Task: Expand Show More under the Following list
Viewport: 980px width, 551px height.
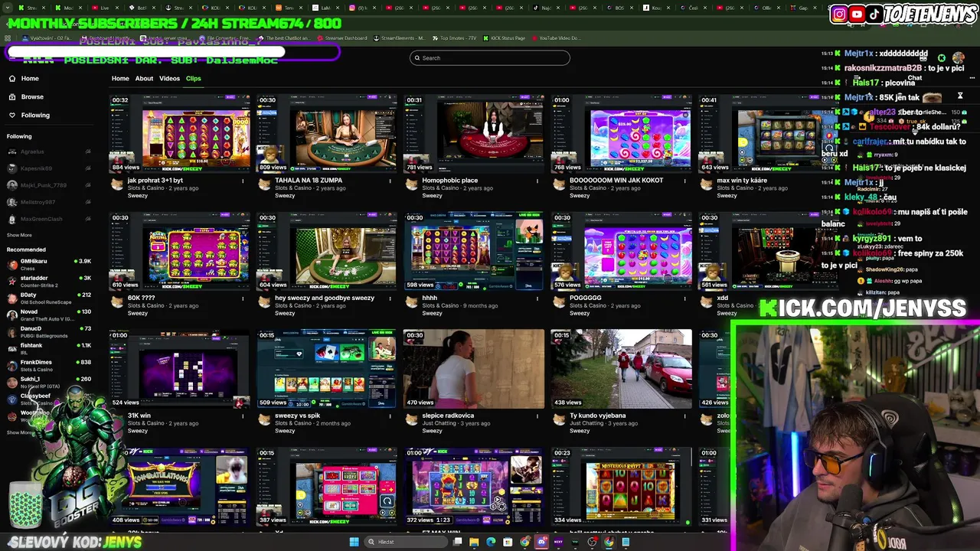Action: pos(19,235)
